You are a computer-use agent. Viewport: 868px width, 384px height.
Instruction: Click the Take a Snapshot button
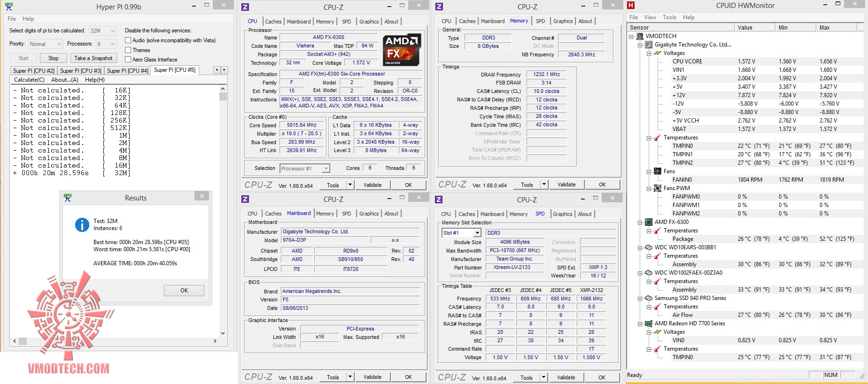[x=93, y=58]
